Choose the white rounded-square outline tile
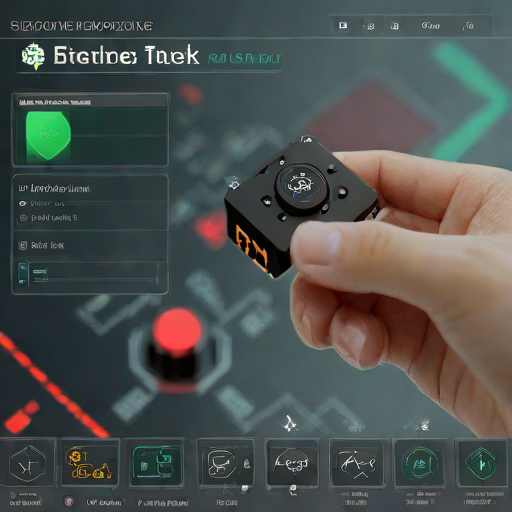 pos(227,463)
